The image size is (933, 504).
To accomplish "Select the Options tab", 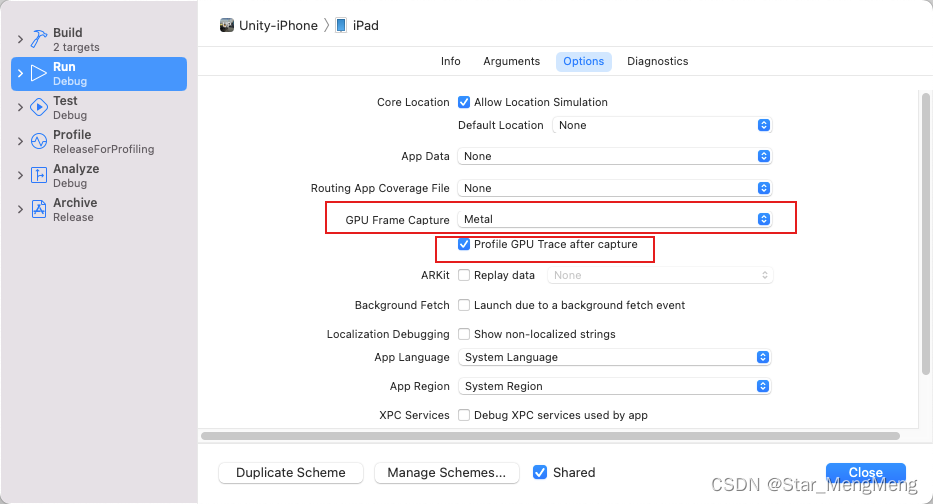I will click(x=584, y=61).
